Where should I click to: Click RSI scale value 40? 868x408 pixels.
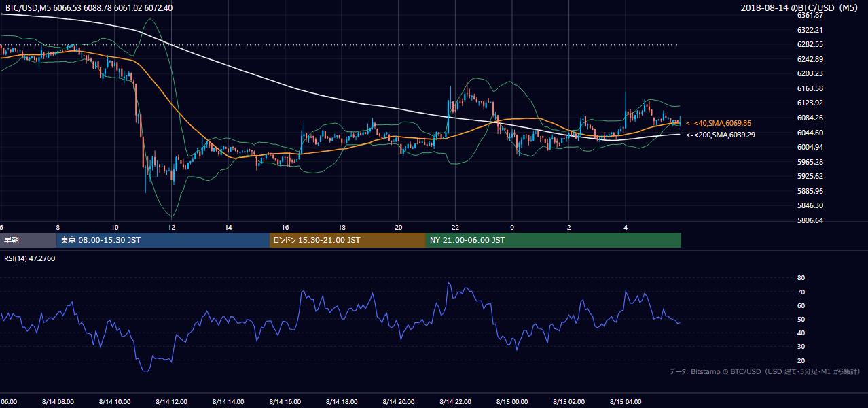801,333
